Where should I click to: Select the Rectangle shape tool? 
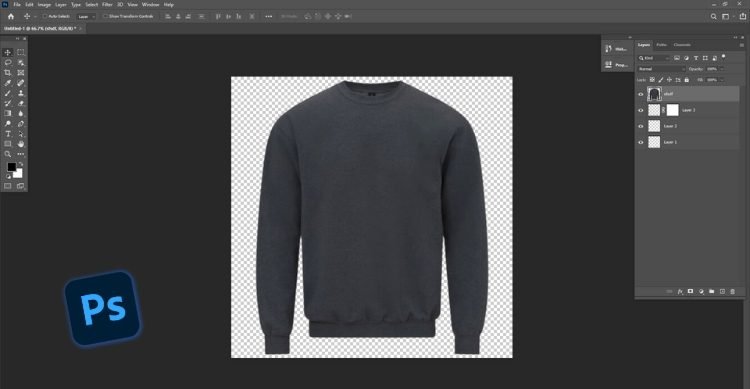[8, 144]
